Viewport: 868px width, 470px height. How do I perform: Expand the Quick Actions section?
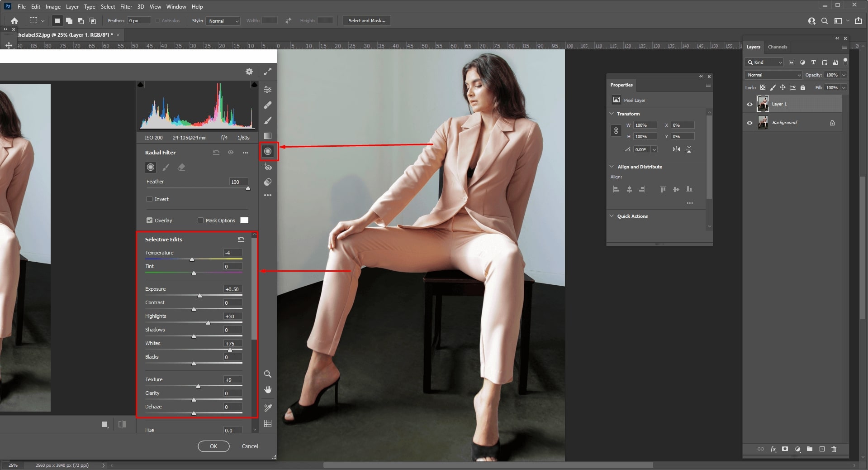pos(612,216)
